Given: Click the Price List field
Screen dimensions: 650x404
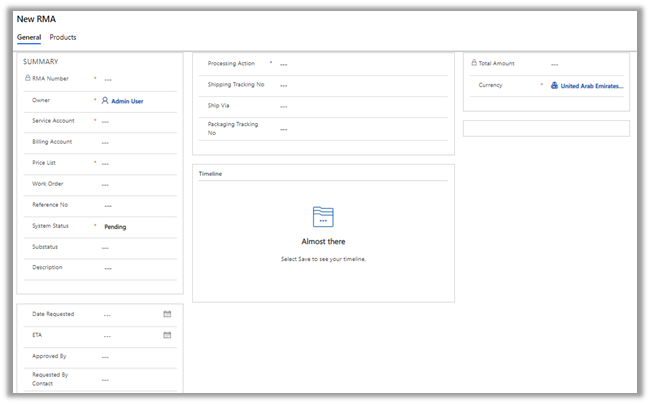Looking at the screenshot, I should coord(135,163).
